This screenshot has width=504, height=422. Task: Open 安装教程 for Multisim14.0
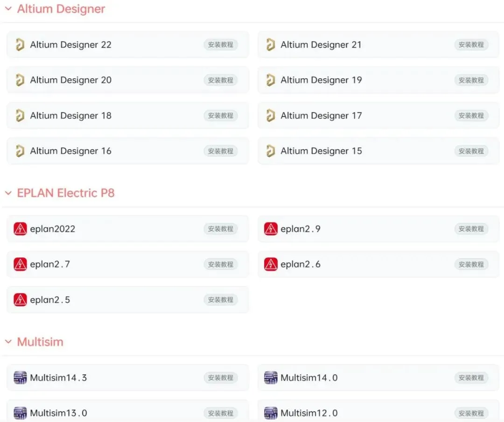(471, 378)
